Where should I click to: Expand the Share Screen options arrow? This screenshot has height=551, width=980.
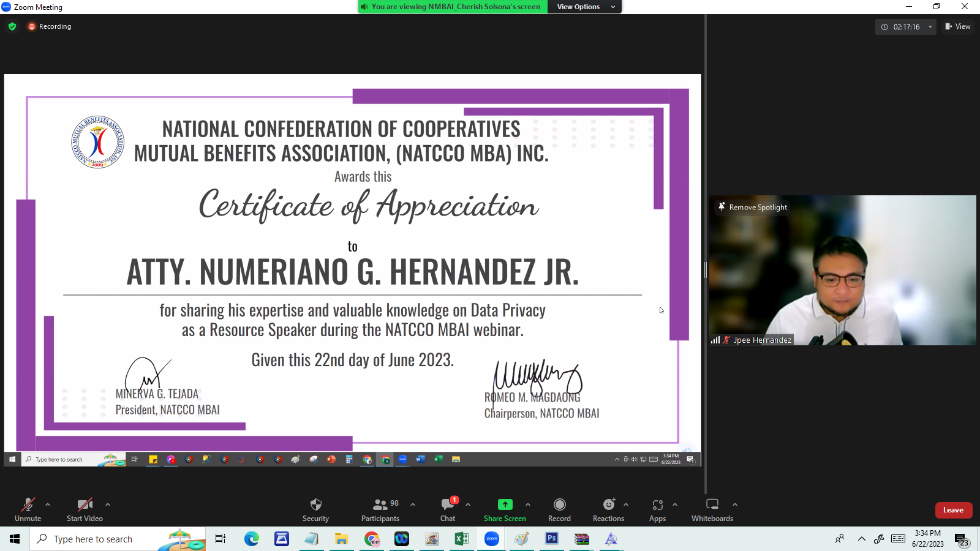coord(528,504)
